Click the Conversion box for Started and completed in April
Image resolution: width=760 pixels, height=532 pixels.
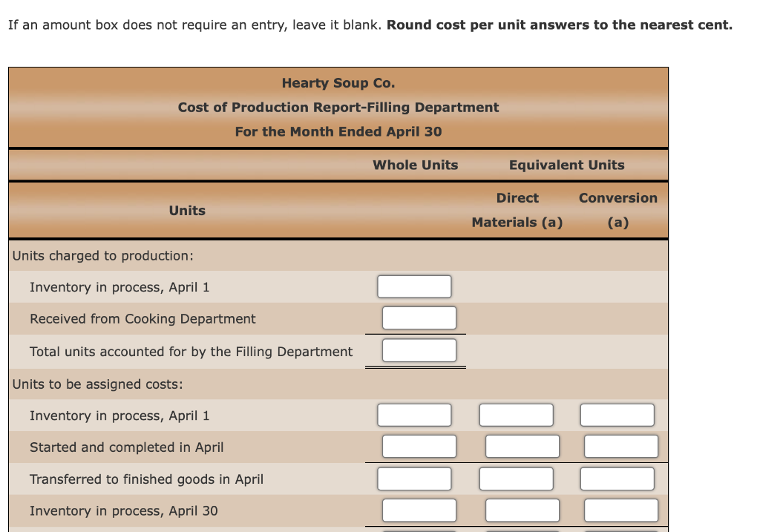point(621,446)
